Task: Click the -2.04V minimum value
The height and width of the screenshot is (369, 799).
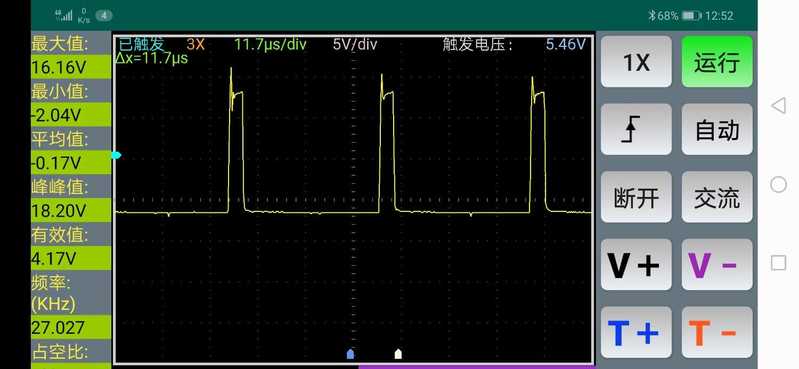Action: click(x=56, y=115)
